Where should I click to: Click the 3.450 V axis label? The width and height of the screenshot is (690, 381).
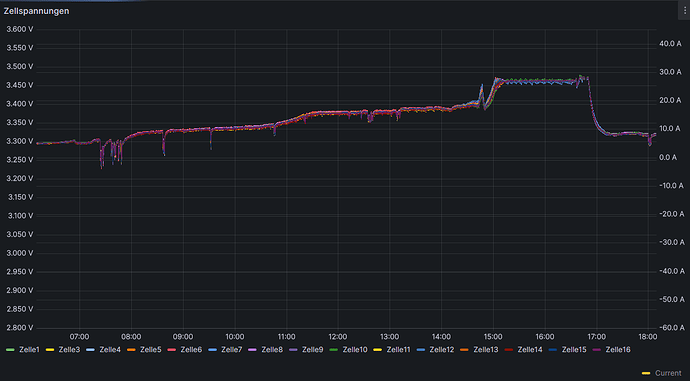pos(19,85)
